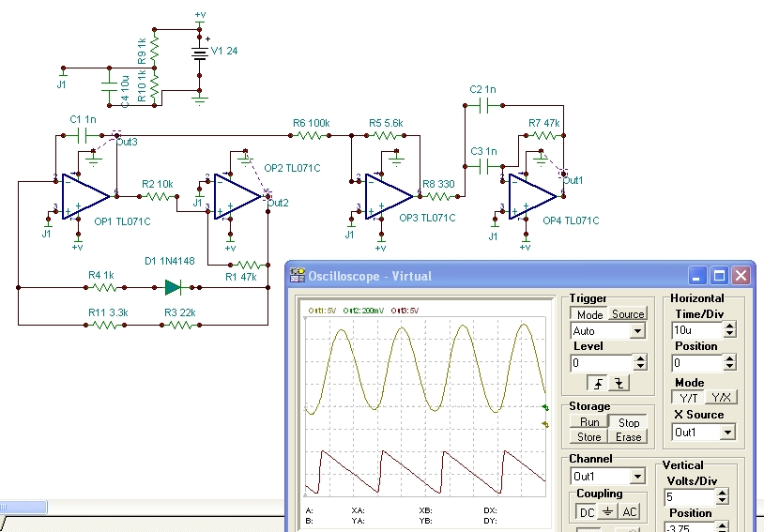Screen dimensions: 764x532
Task: Click the yellow trace position marker
Action: pos(545,425)
